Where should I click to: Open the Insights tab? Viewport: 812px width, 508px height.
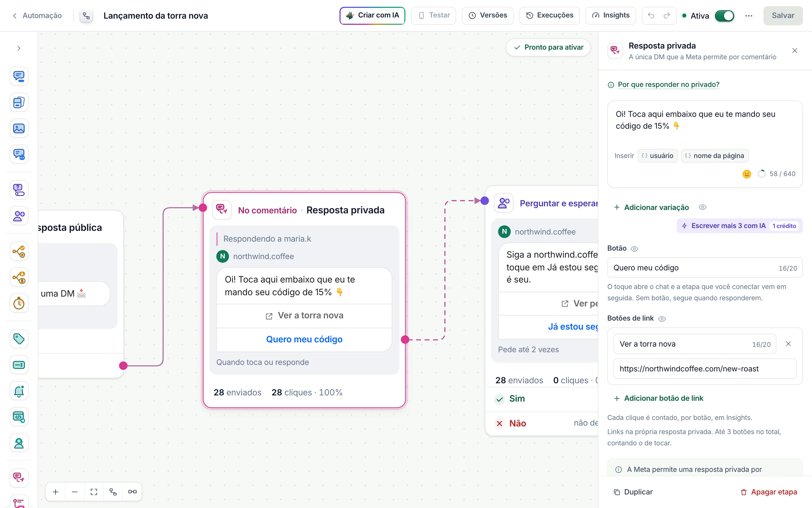(x=610, y=16)
